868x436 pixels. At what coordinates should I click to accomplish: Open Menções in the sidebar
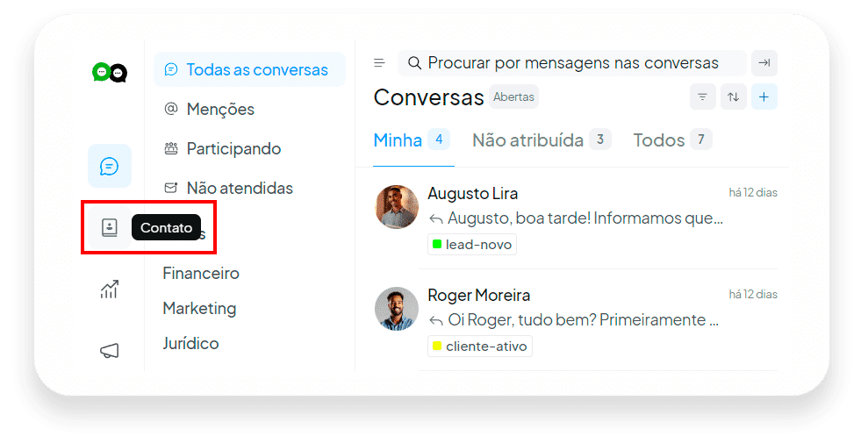click(209, 109)
